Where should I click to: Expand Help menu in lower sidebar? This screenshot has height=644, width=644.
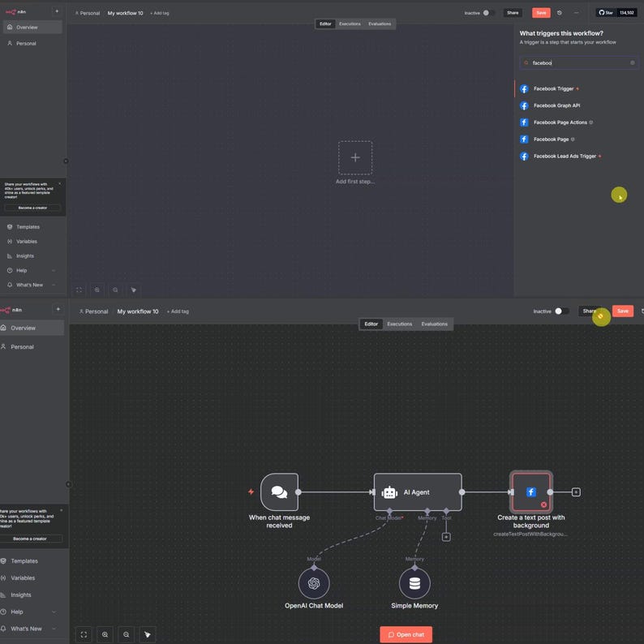[28, 612]
